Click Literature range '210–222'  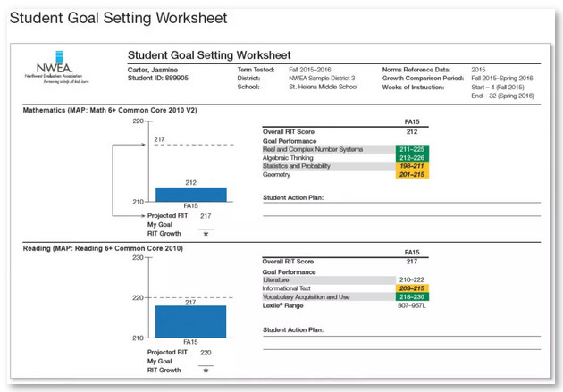click(x=412, y=279)
